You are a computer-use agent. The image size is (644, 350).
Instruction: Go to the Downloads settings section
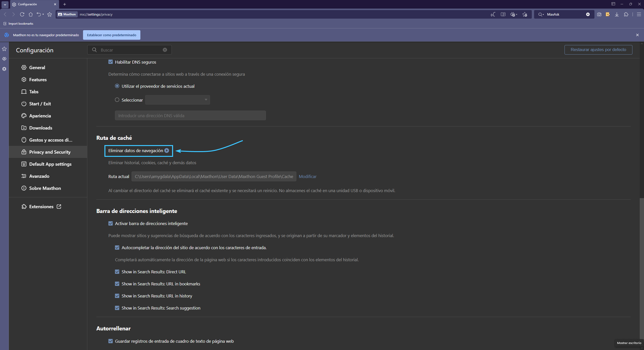(41, 128)
